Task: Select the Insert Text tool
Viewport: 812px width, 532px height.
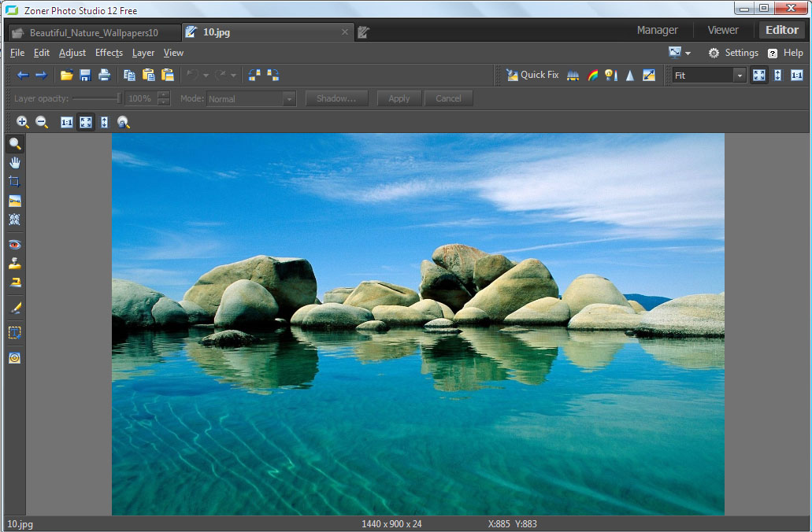Action: coord(14,332)
